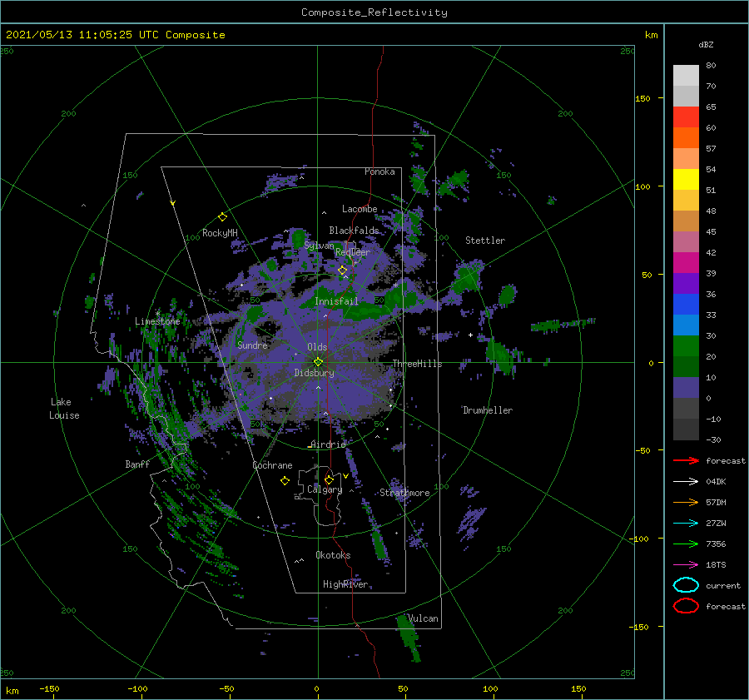
Task: Click the Sylvan label
Action: click(319, 246)
